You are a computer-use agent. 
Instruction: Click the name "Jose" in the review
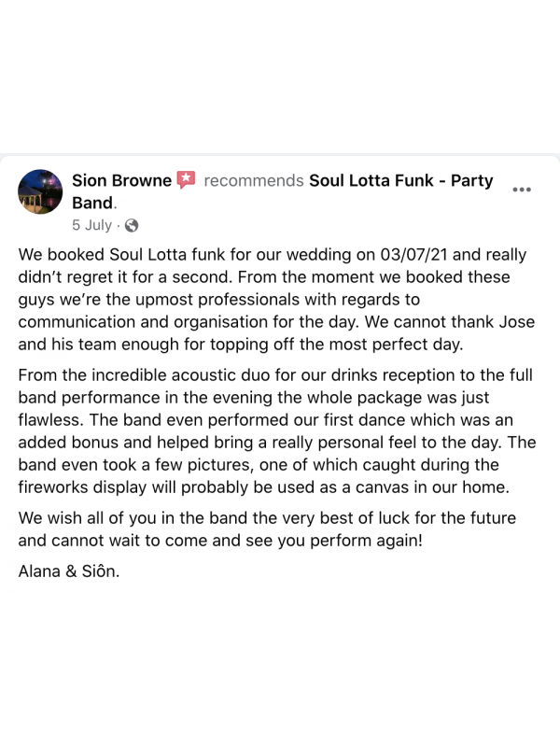(x=518, y=322)
